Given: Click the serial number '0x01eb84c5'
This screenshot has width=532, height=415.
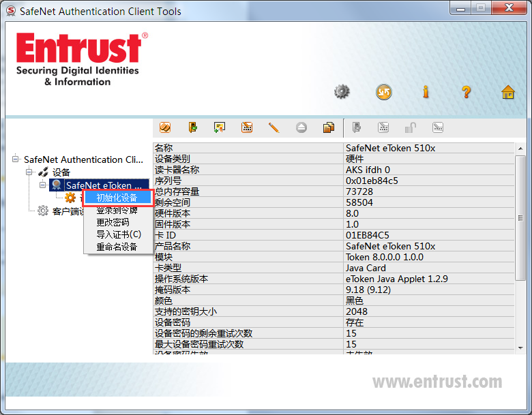Looking at the screenshot, I should coord(372,181).
